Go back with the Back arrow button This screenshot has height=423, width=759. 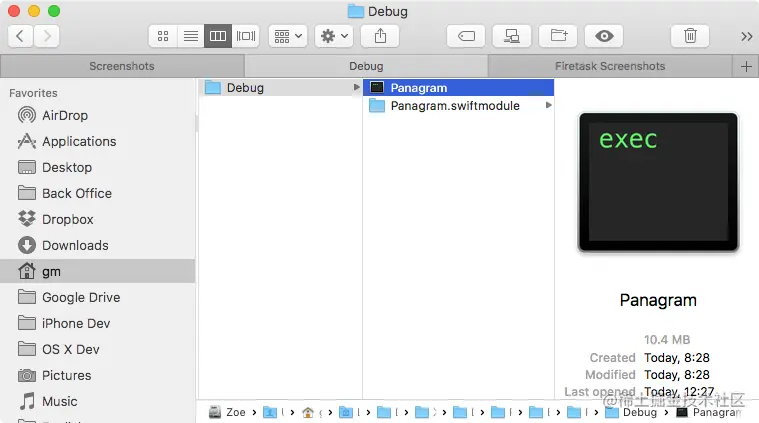point(20,36)
